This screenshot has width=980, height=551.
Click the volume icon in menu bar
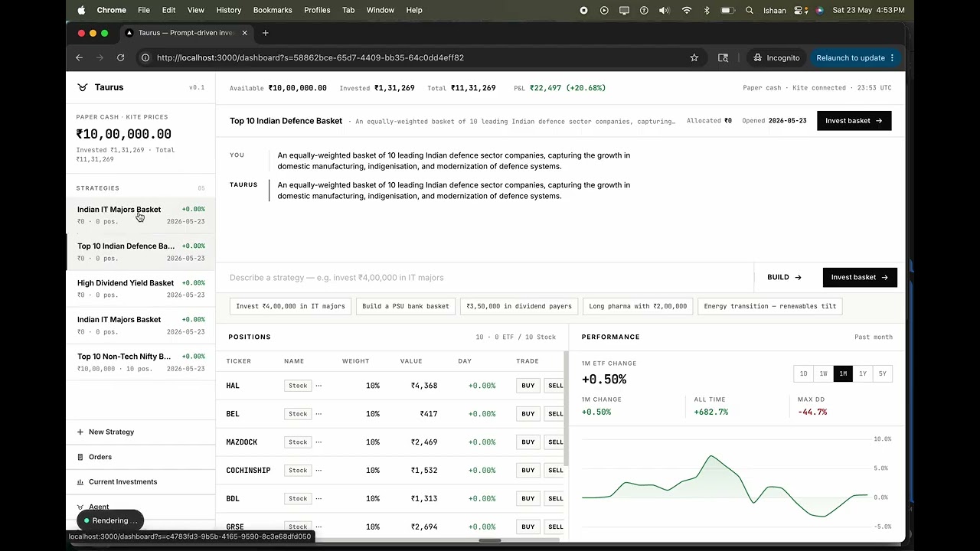pos(664,10)
